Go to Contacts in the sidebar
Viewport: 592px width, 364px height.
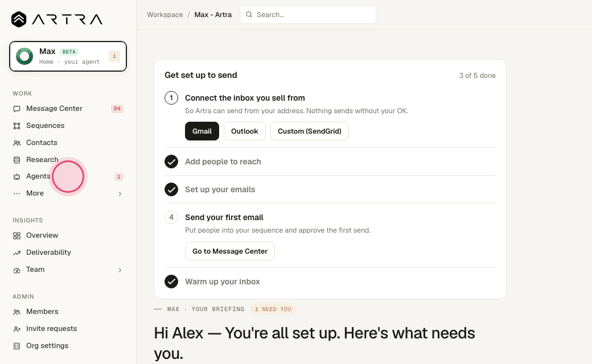pyautogui.click(x=68, y=143)
